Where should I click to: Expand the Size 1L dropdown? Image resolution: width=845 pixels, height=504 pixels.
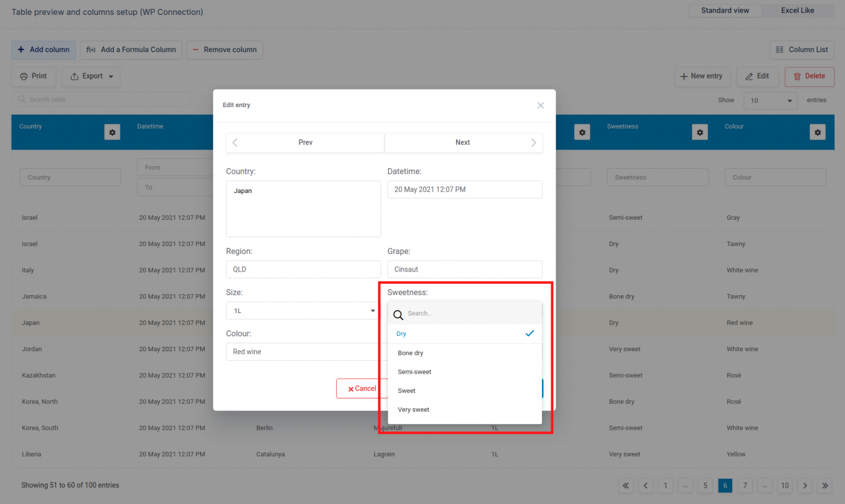(303, 311)
